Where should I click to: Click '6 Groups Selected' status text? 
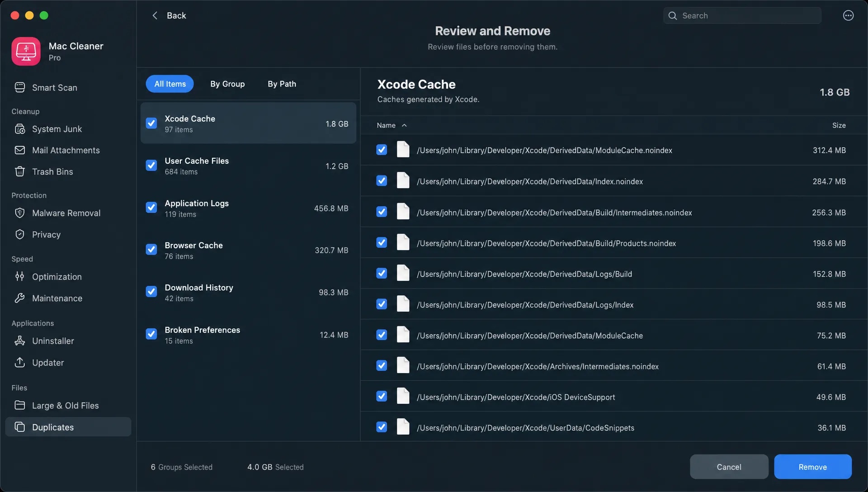coord(181,467)
